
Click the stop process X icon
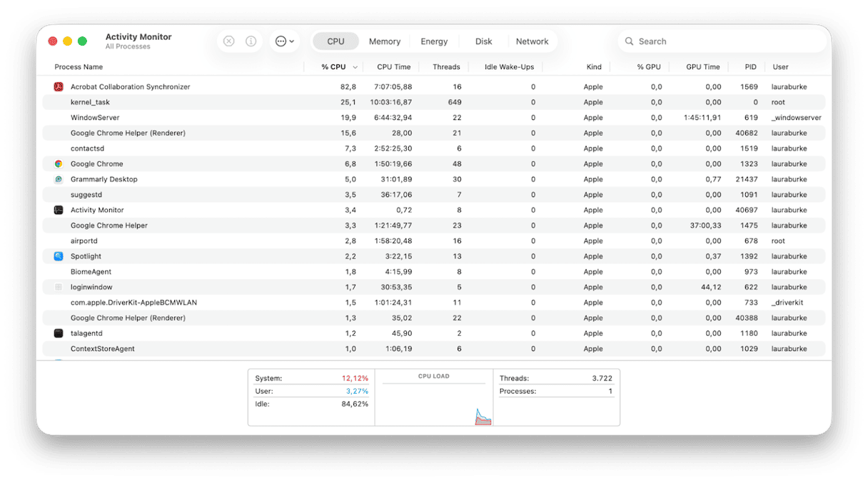pos(228,41)
